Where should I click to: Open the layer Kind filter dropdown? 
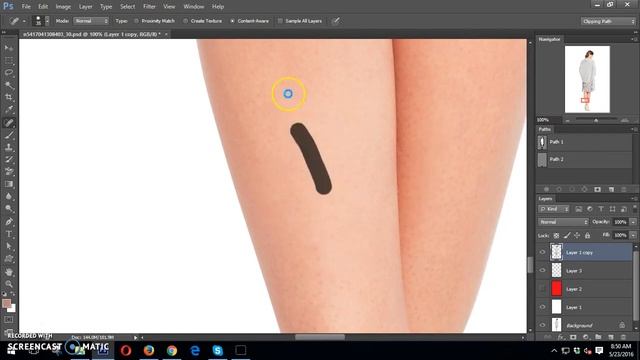(554, 209)
